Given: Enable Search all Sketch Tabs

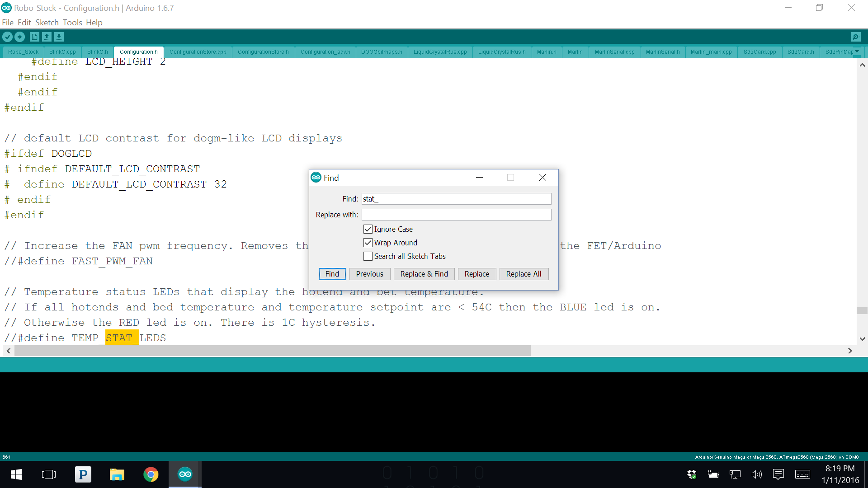Looking at the screenshot, I should click(368, 256).
